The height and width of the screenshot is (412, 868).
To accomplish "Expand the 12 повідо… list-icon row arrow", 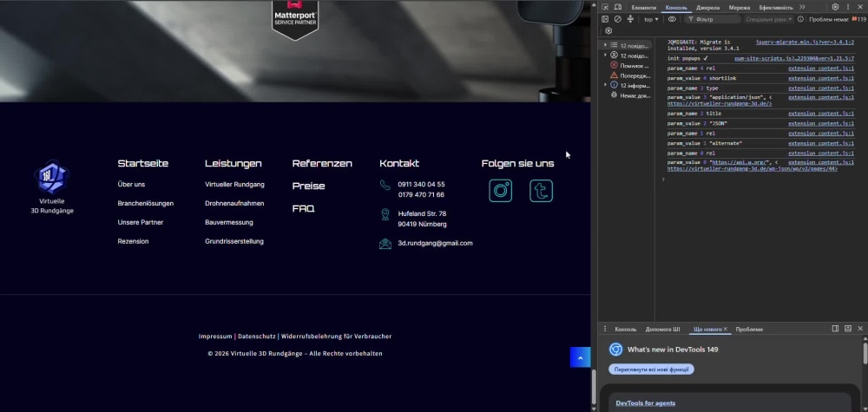I will point(605,45).
